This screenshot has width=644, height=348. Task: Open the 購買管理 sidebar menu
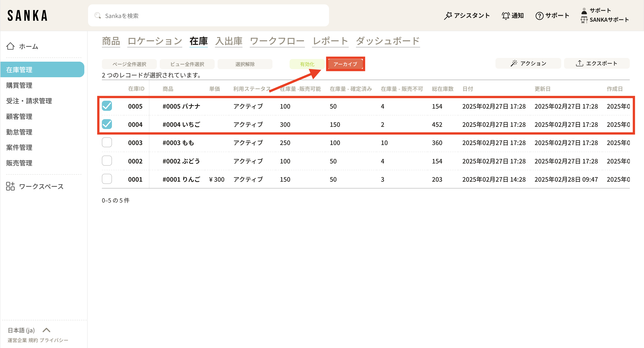click(x=19, y=85)
